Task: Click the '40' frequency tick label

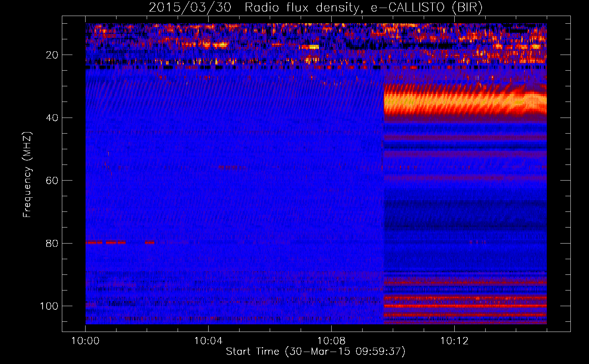Action: [52, 118]
